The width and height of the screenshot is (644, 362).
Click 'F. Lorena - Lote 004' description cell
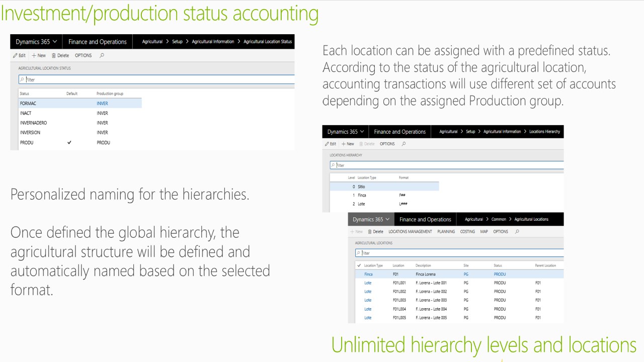[x=431, y=309]
